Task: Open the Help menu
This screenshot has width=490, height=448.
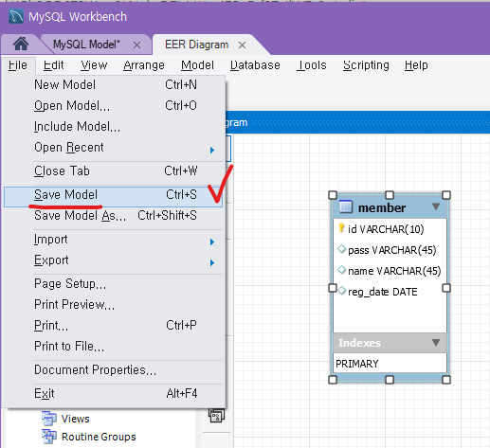Action: pyautogui.click(x=416, y=65)
